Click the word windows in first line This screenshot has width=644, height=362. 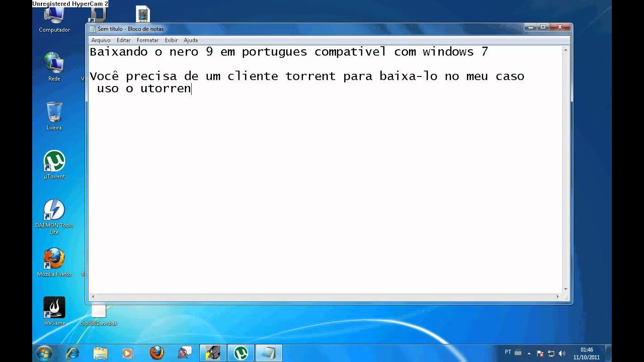pyautogui.click(x=448, y=52)
